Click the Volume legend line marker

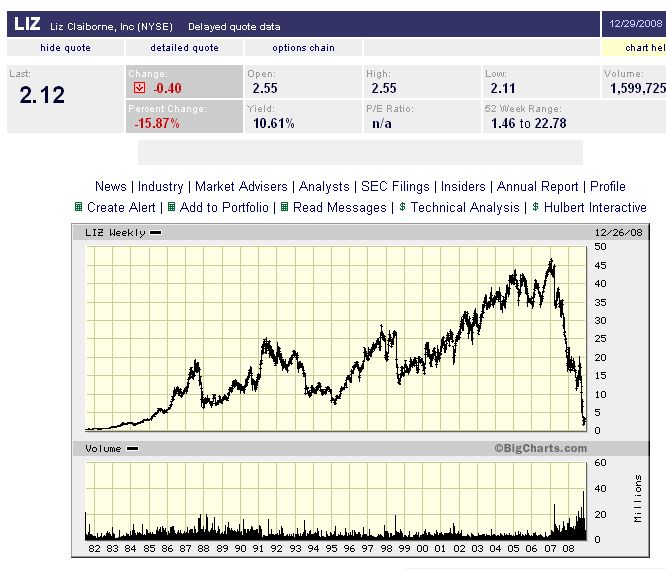click(x=133, y=448)
